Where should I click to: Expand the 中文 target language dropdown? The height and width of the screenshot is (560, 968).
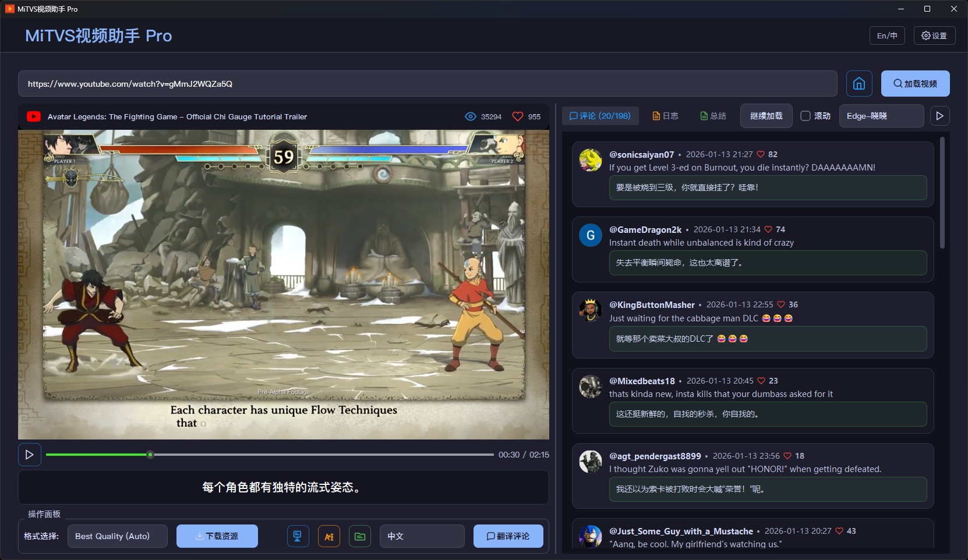422,536
